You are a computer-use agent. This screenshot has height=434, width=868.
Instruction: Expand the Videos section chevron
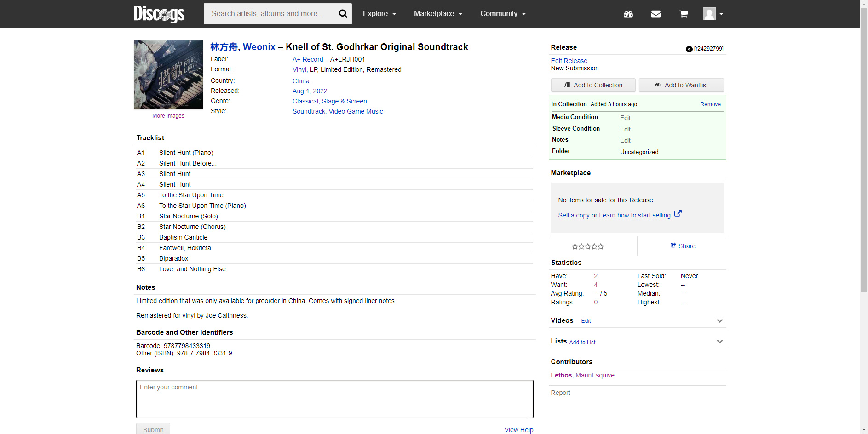(720, 321)
